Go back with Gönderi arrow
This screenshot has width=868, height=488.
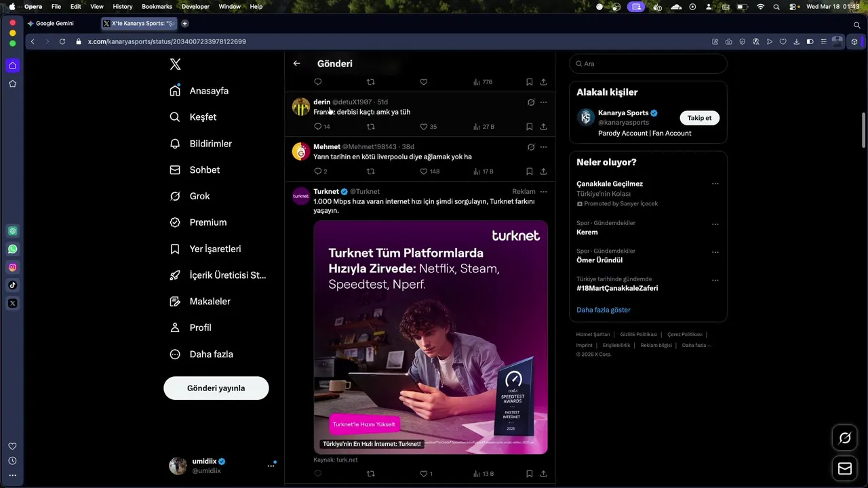pos(296,64)
